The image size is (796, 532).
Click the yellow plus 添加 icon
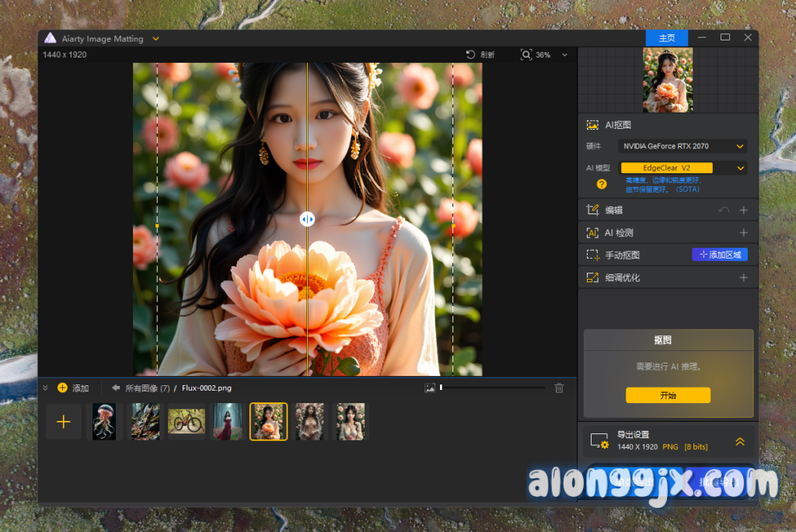pyautogui.click(x=63, y=388)
